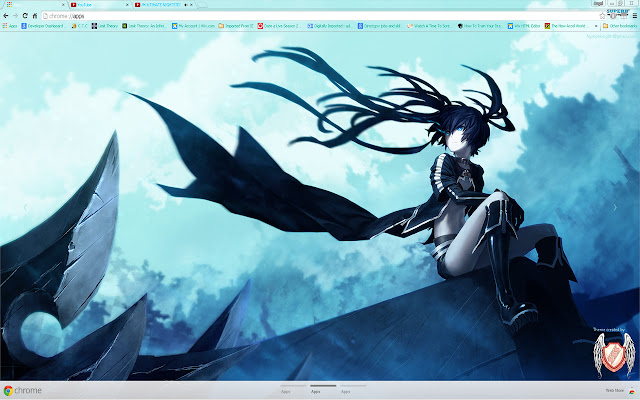This screenshot has width=640, height=400.
Task: Close the third tab playing audio
Action: pyautogui.click(x=191, y=5)
